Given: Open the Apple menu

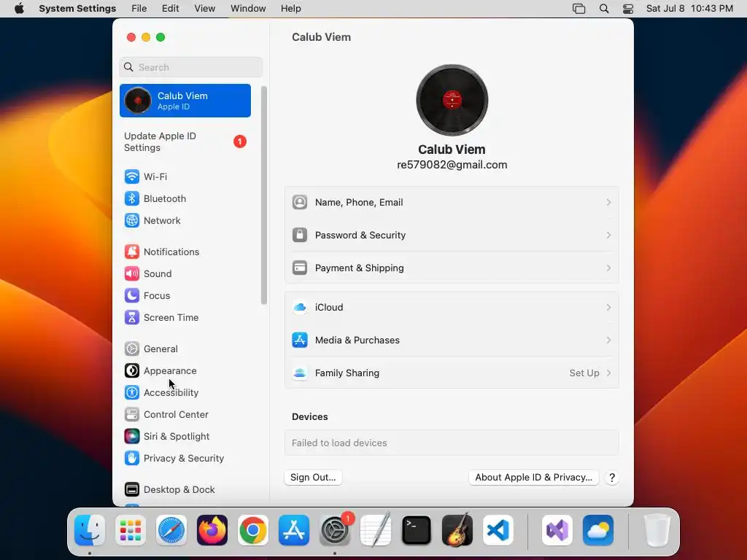Looking at the screenshot, I should pyautogui.click(x=19, y=9).
